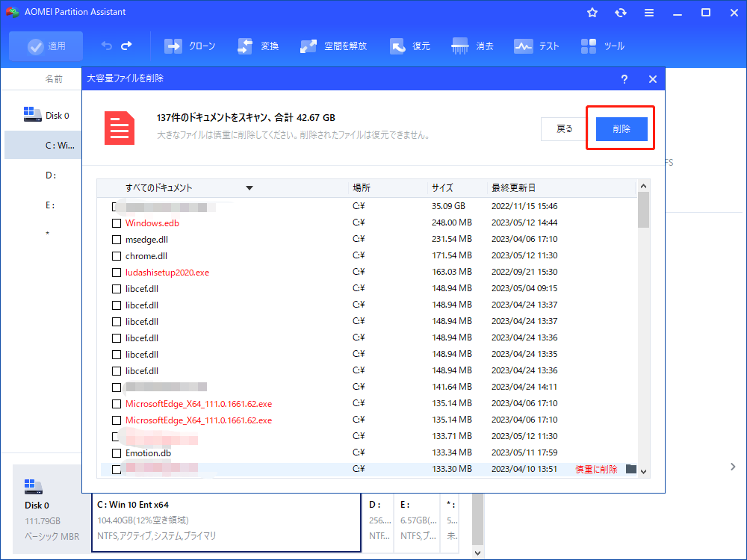This screenshot has height=560, width=747.
Task: Check the box for msedge.dll
Action: tap(117, 240)
